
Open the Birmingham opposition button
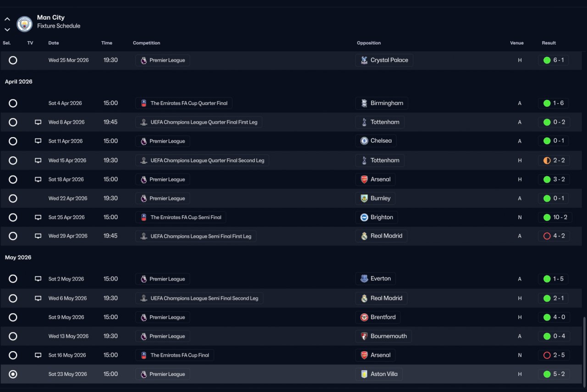point(382,103)
